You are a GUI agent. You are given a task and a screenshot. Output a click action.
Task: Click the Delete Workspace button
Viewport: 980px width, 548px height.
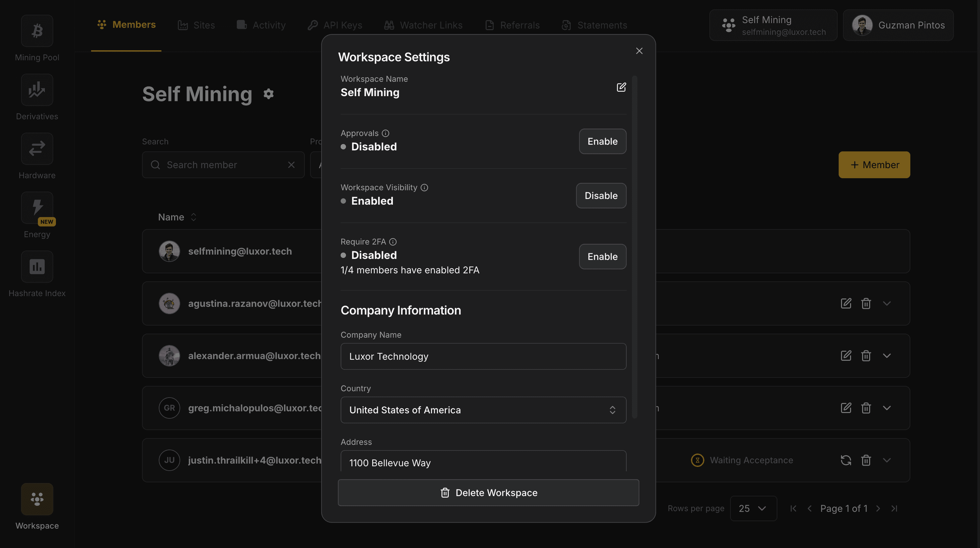[x=488, y=492]
